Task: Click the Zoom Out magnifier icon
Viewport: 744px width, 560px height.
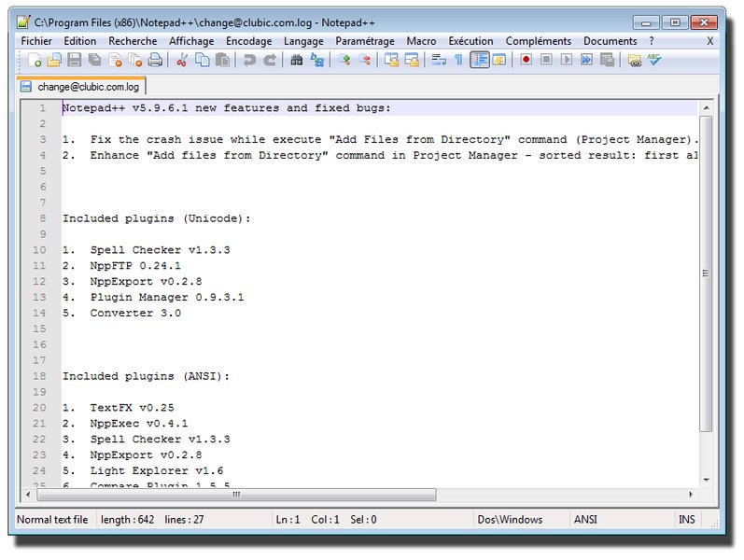Action: coord(364,61)
